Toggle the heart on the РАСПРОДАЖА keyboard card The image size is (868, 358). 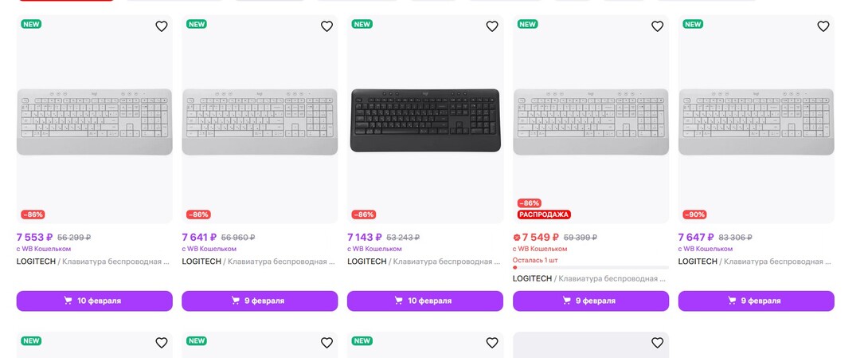pyautogui.click(x=657, y=26)
